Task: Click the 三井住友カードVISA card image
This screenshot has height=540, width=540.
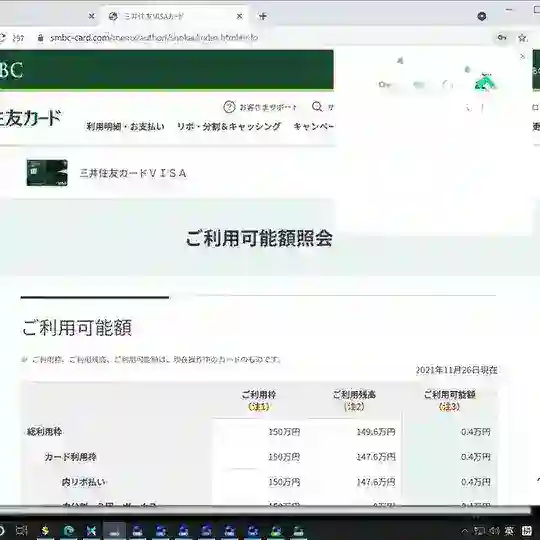Action: click(x=47, y=173)
